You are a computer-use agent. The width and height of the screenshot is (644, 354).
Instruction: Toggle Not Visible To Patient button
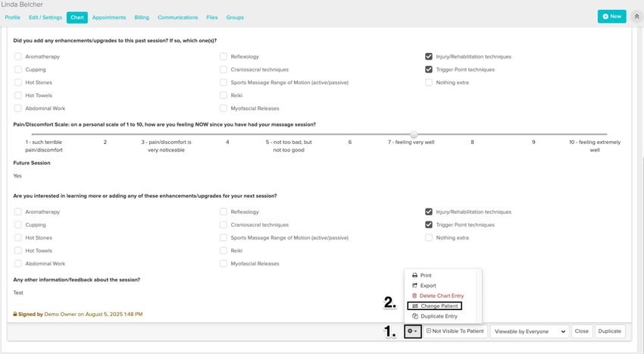coord(455,331)
